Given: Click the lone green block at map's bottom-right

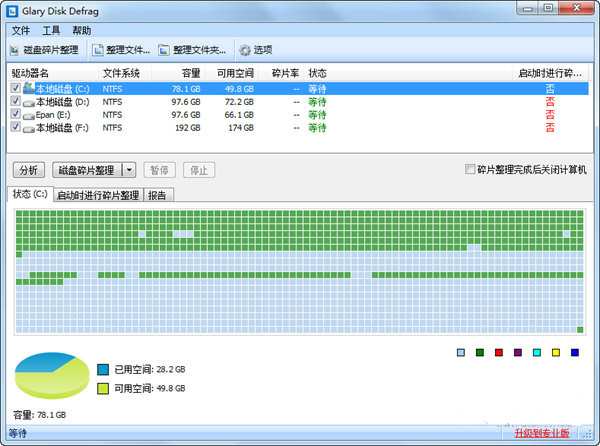Looking at the screenshot, I should point(580,330).
